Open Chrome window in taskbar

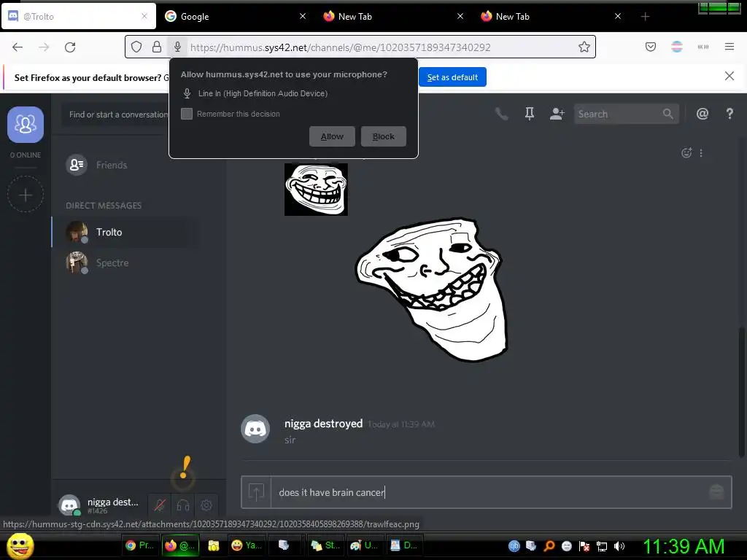(139, 545)
